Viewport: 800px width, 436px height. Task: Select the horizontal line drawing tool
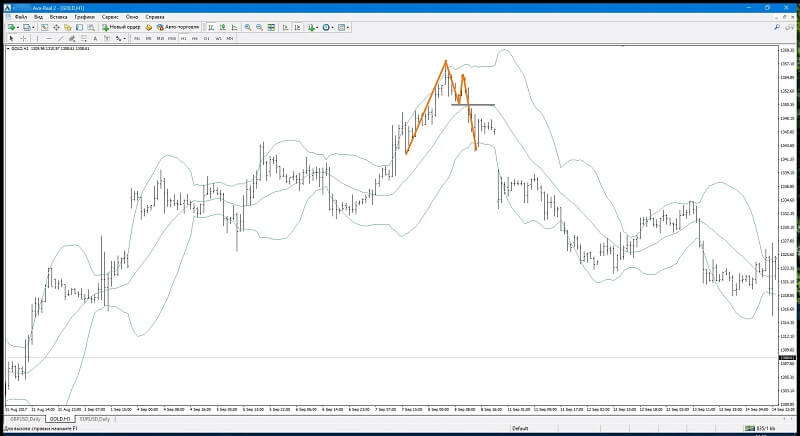pyautogui.click(x=49, y=38)
